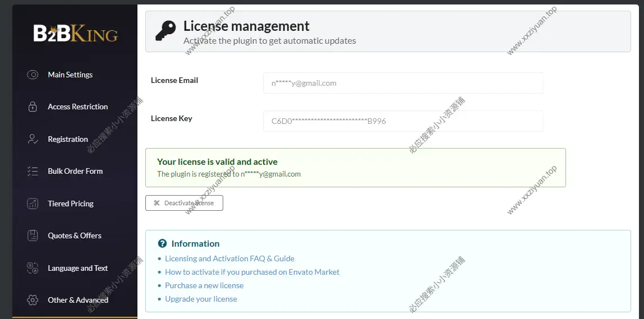Image resolution: width=644 pixels, height=319 pixels.
Task: Open the Envato Market activation help link
Action: click(252, 272)
